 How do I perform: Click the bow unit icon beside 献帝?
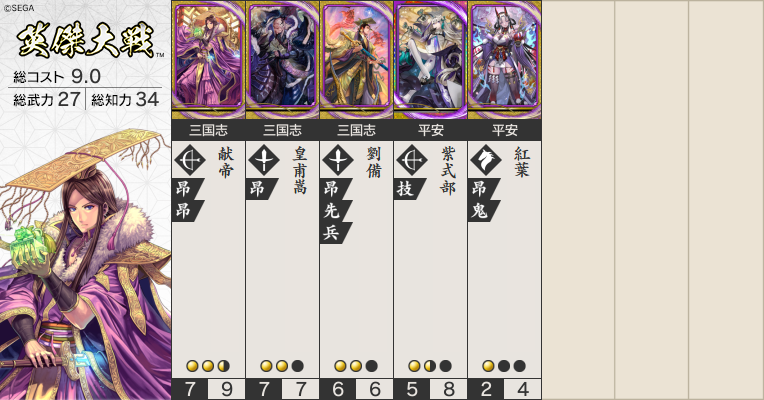[190, 160]
